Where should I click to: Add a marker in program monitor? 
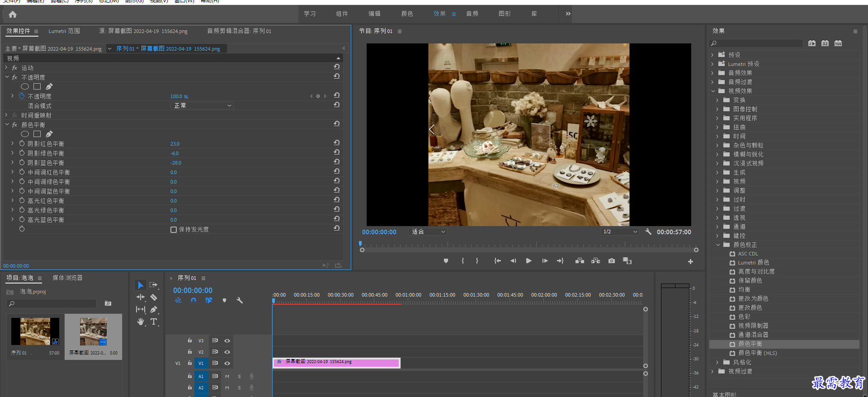click(446, 261)
